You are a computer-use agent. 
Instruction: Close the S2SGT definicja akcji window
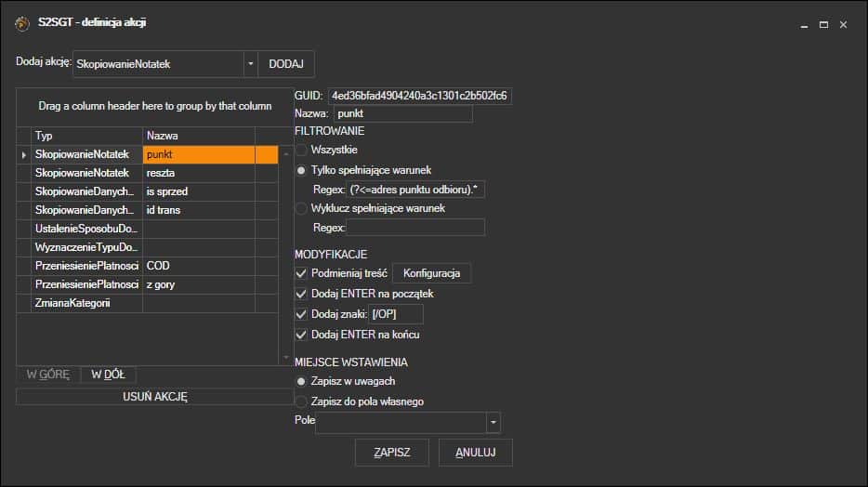coord(843,25)
